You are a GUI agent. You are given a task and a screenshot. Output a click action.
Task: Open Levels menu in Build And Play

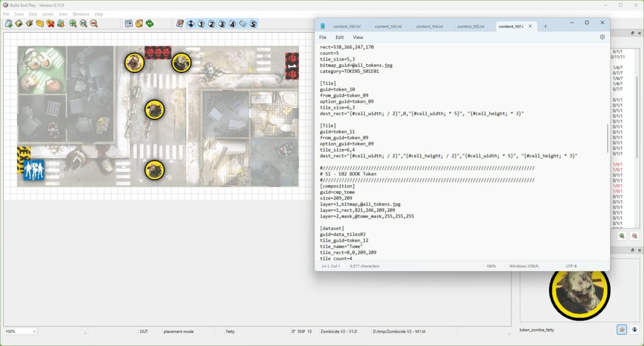point(48,14)
